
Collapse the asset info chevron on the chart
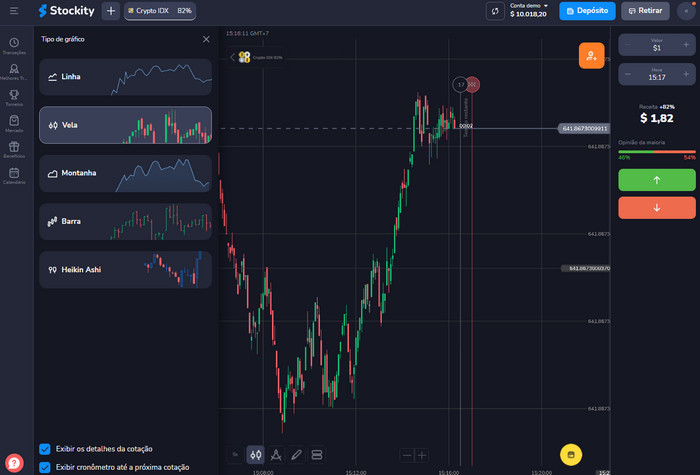pyautogui.click(x=232, y=57)
